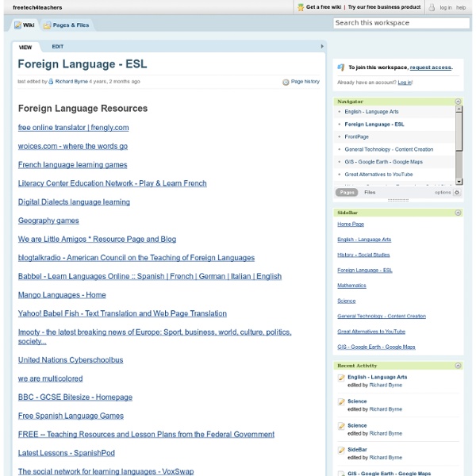Open English - Language Arts in Navigator
The width and height of the screenshot is (476, 476).
click(371, 112)
